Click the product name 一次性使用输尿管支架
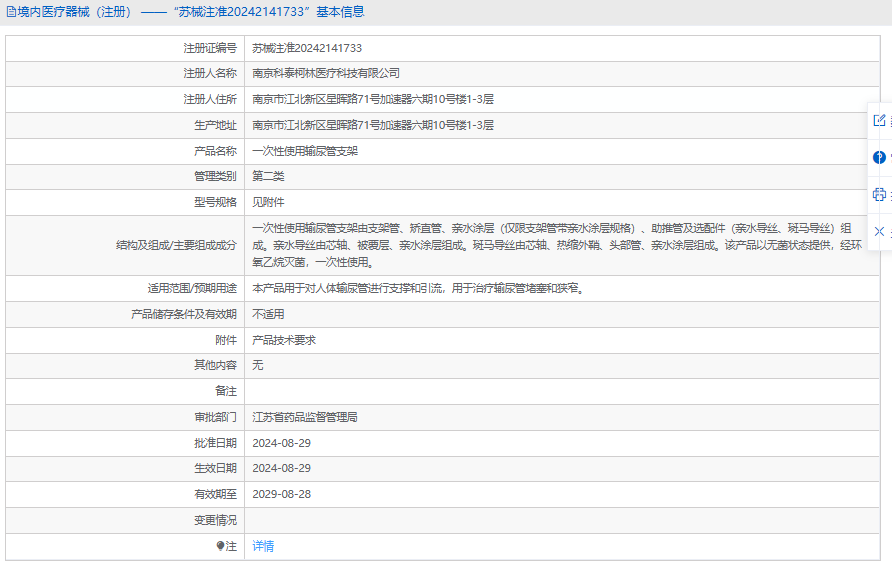 305,151
